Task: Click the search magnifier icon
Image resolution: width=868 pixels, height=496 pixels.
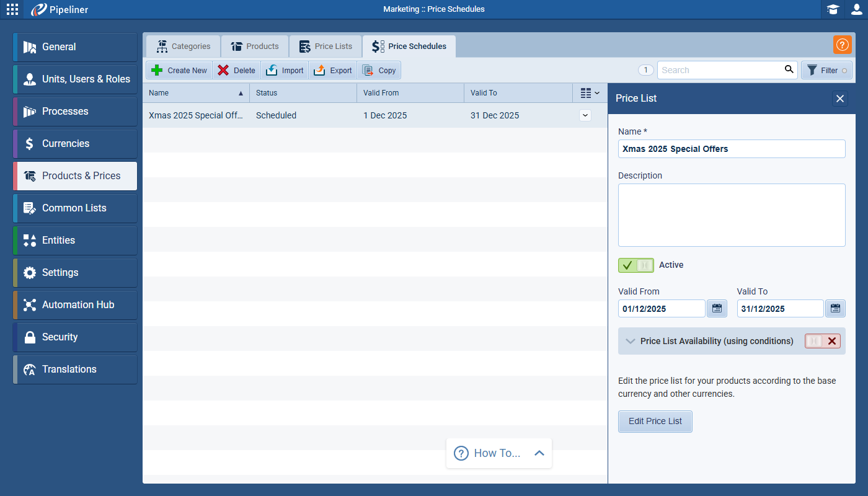Action: click(789, 69)
